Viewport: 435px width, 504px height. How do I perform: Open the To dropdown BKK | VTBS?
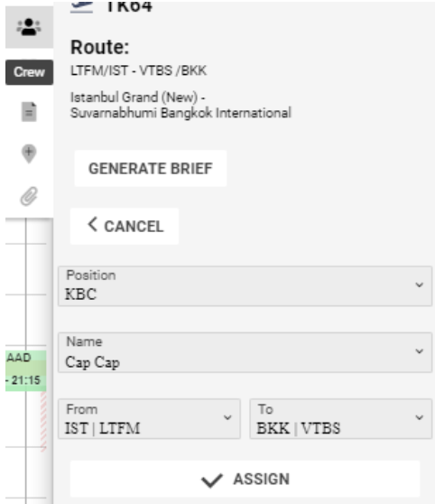pyautogui.click(x=341, y=419)
